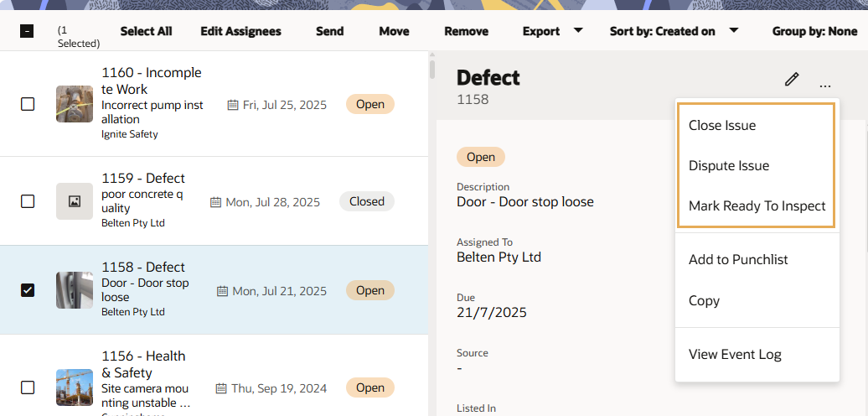This screenshot has width=868, height=416.
Task: Click the Open badge in Defect detail panel
Action: tap(481, 157)
